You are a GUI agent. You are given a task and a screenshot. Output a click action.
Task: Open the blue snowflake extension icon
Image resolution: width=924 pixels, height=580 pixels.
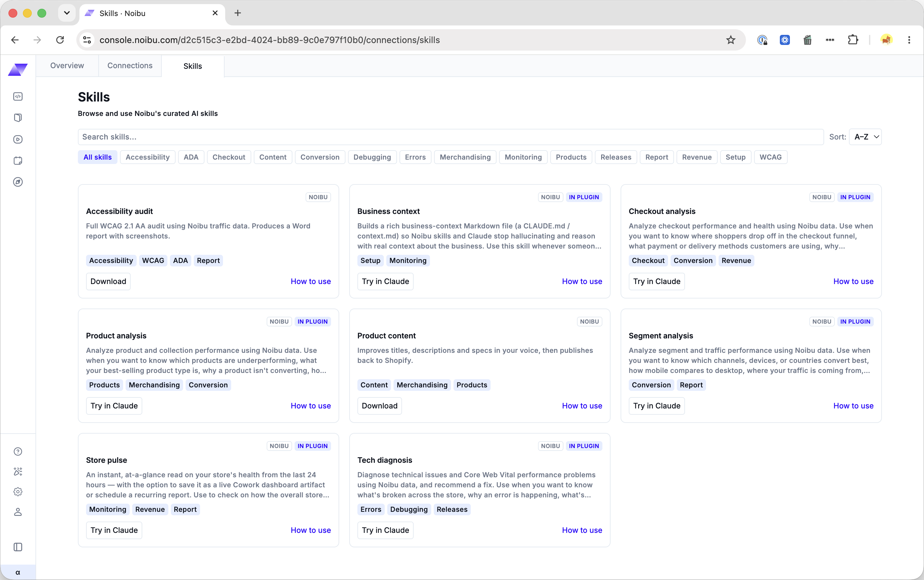785,40
